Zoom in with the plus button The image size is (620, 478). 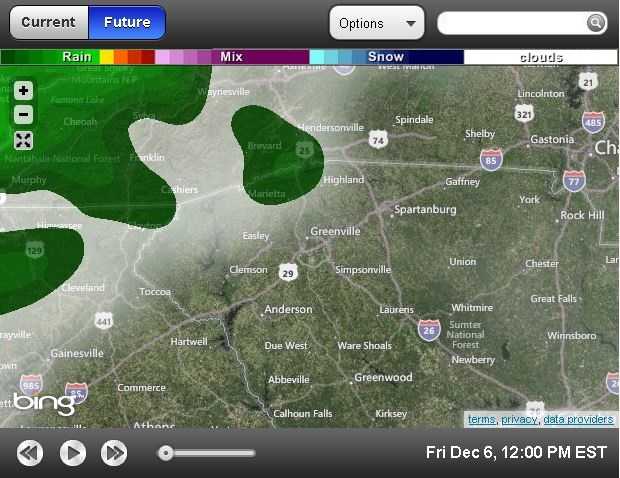point(23,91)
